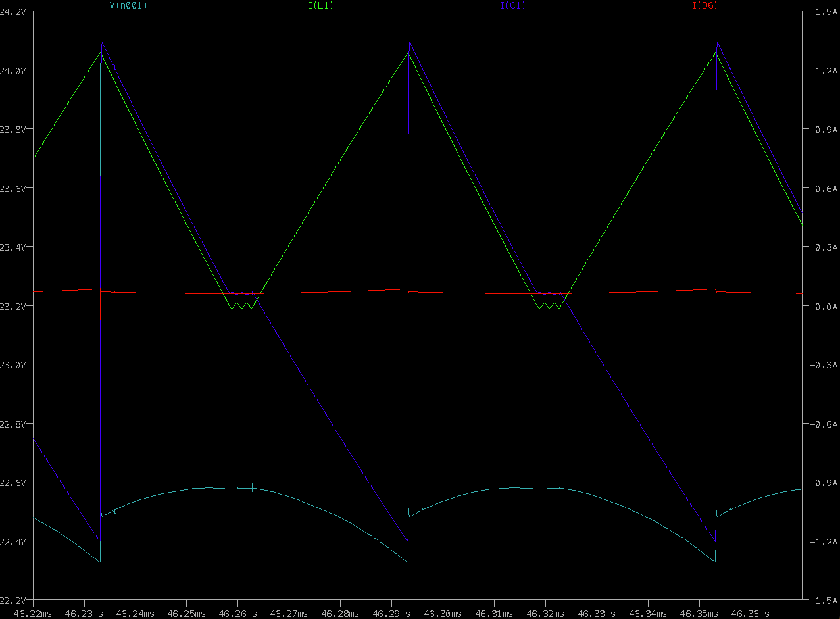The image size is (840, 619).
Task: Click the -1.5A right axis label
Action: [824, 601]
